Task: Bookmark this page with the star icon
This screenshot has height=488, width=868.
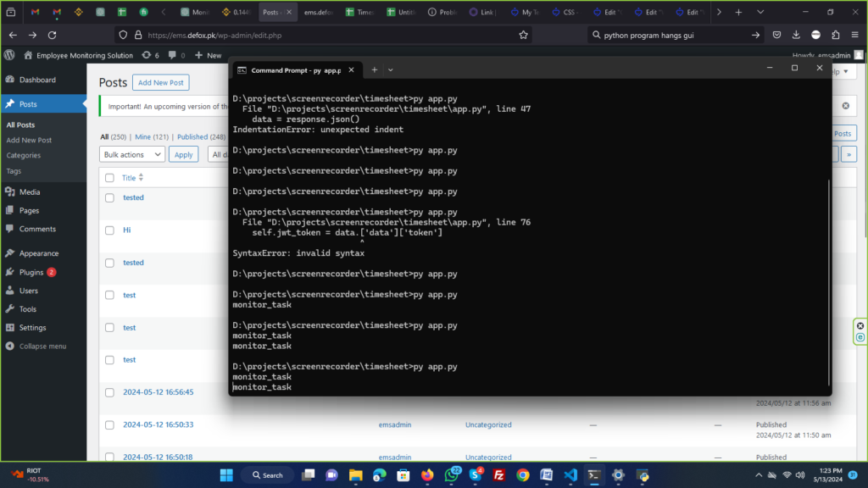Action: point(524,35)
